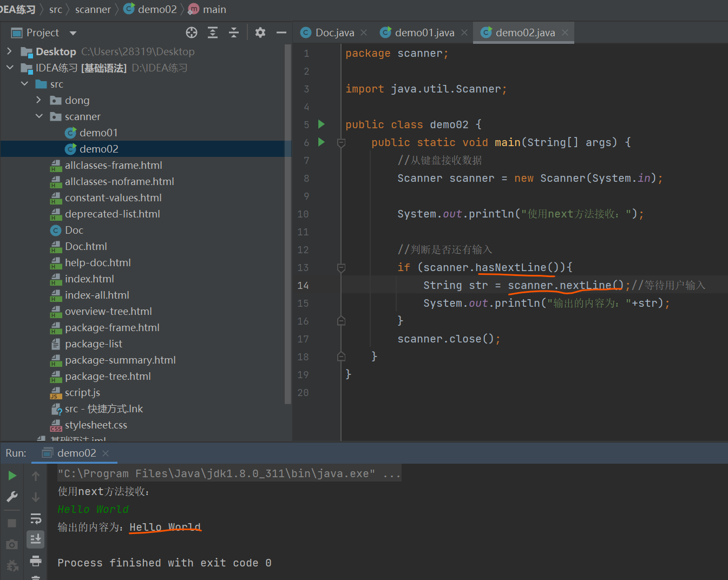This screenshot has height=580, width=728.
Task: Open the Project view dropdown
Action: [x=73, y=33]
